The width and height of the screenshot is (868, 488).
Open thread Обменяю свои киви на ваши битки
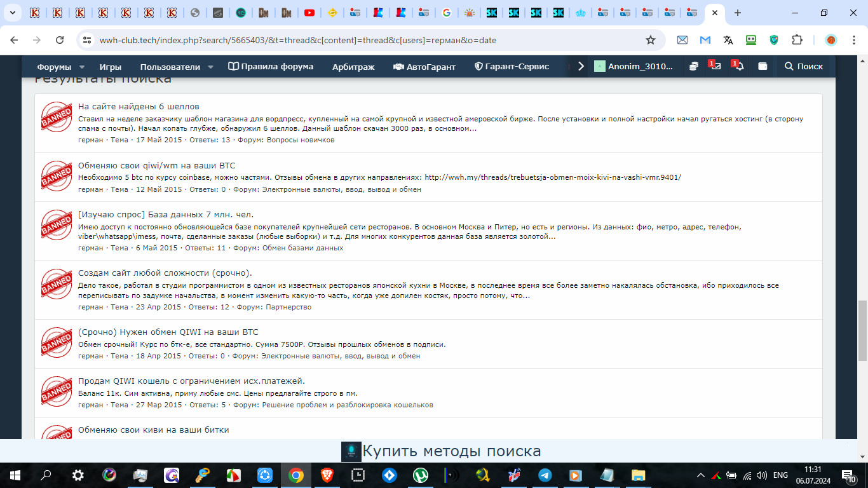[x=154, y=430]
